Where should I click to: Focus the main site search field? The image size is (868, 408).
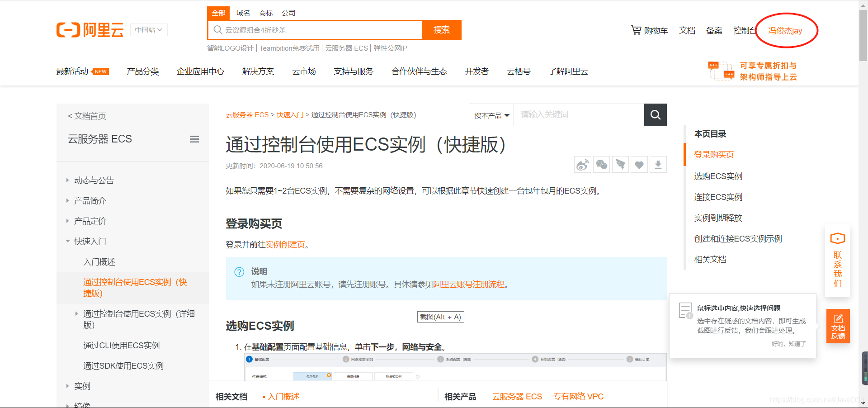tap(315, 30)
